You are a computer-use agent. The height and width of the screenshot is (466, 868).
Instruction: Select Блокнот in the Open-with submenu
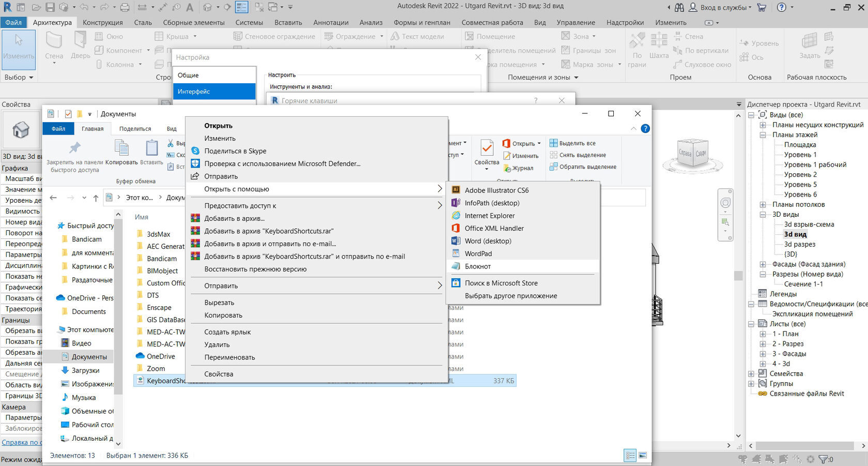pos(477,266)
